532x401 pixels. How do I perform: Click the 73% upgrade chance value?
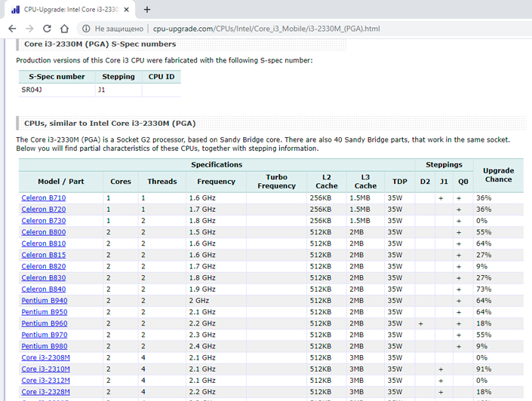pyautogui.click(x=484, y=289)
